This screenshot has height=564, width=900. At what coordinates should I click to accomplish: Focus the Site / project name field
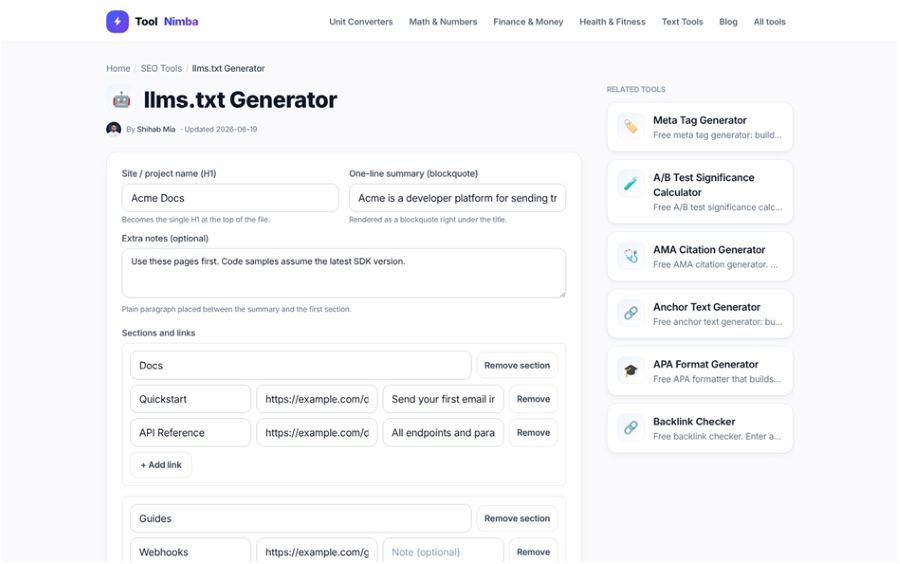tap(230, 198)
